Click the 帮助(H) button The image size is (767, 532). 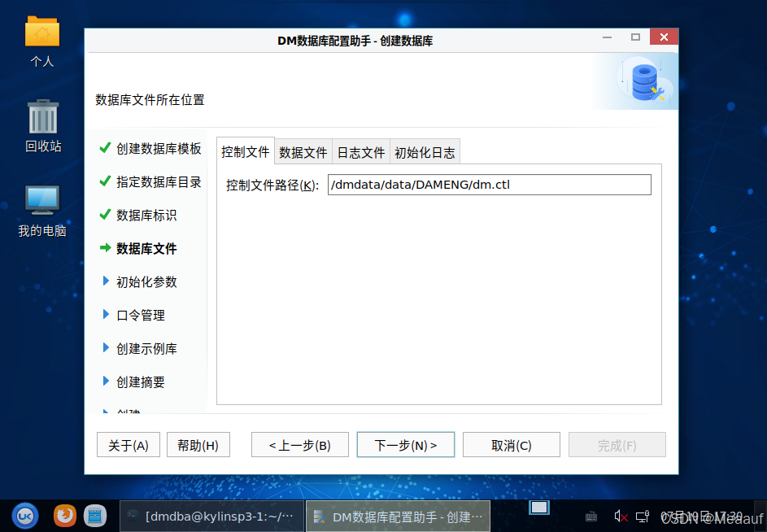(x=198, y=445)
